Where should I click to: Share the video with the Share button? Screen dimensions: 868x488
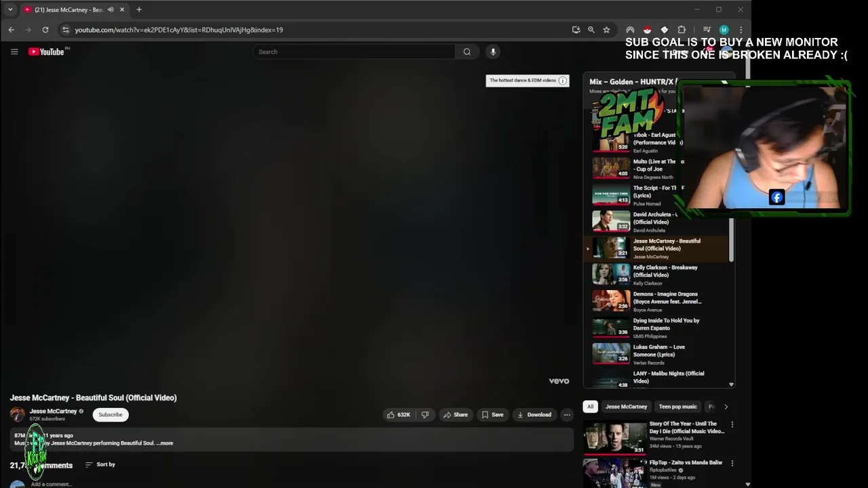[456, 415]
